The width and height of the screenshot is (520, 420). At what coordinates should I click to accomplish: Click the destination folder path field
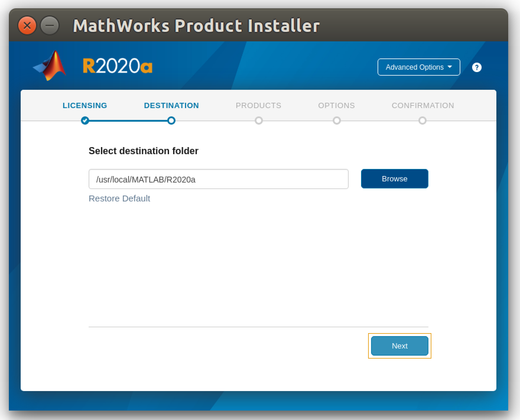pos(218,179)
